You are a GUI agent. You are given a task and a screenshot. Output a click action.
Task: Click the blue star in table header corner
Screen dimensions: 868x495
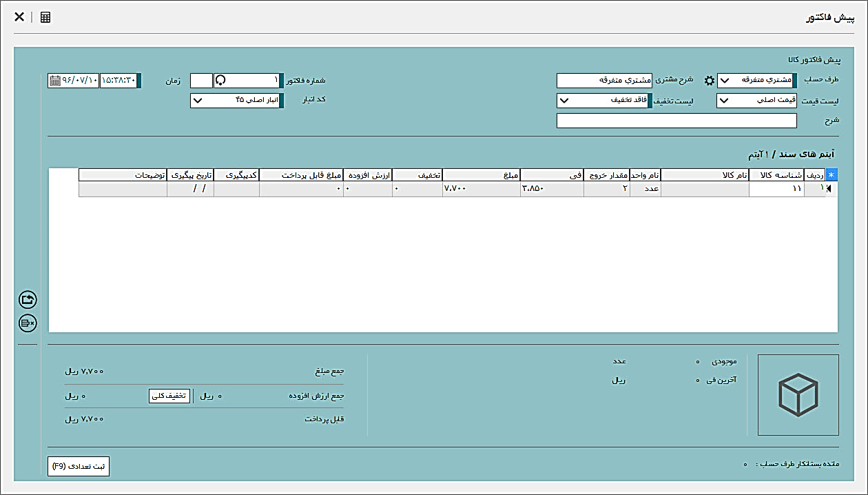point(831,175)
